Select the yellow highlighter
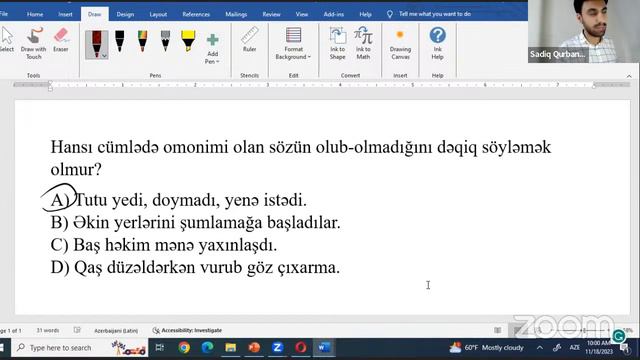This screenshot has width=640, height=360. point(188,42)
